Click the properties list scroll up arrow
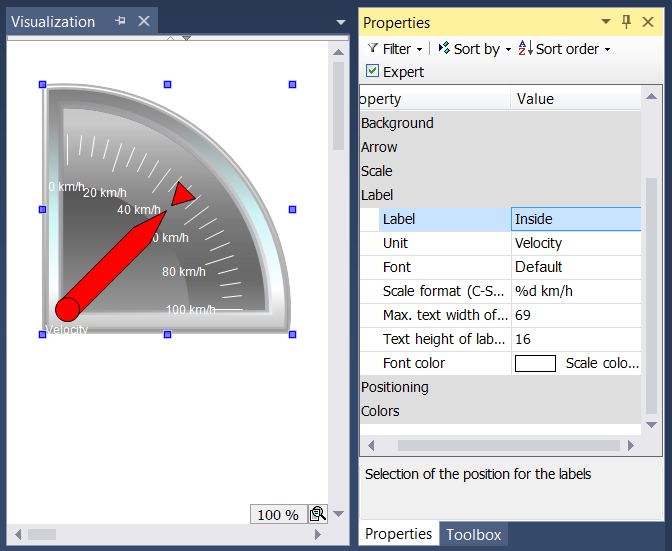This screenshot has height=551, width=672. point(651,96)
